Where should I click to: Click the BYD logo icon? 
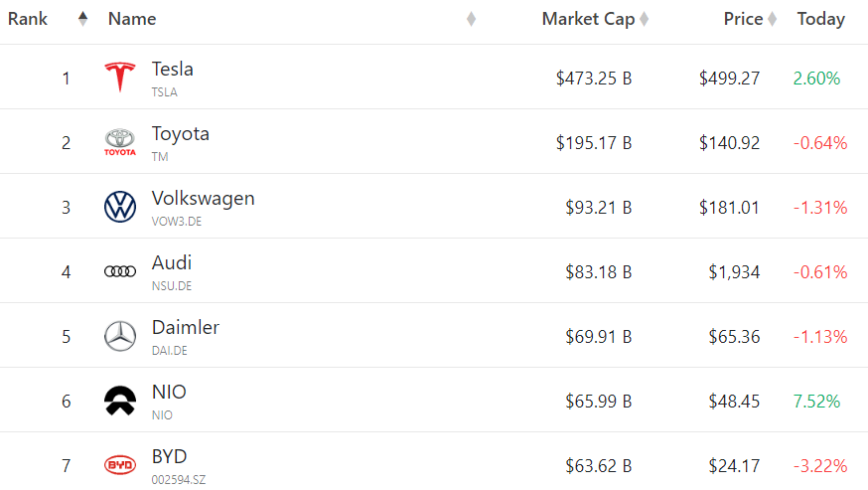(120, 465)
